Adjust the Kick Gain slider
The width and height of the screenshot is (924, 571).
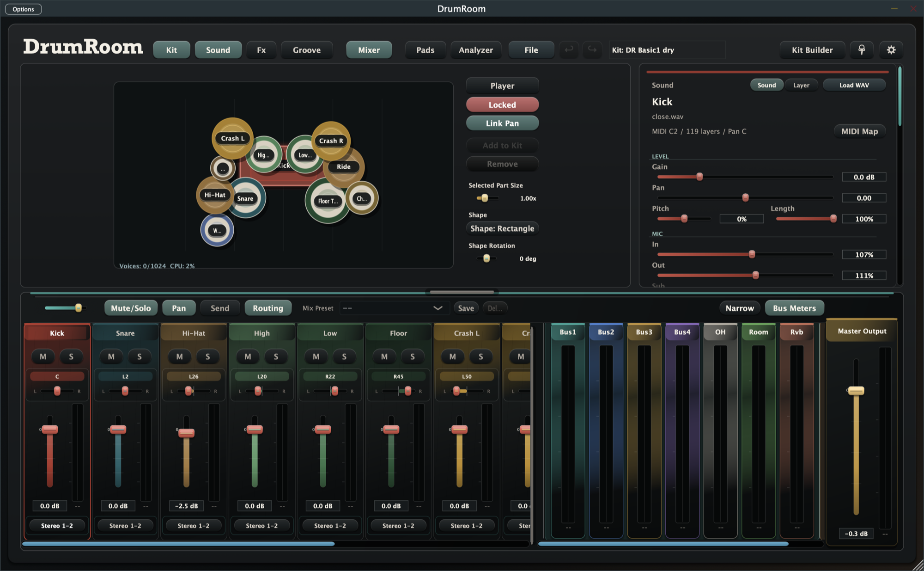pyautogui.click(x=745, y=177)
